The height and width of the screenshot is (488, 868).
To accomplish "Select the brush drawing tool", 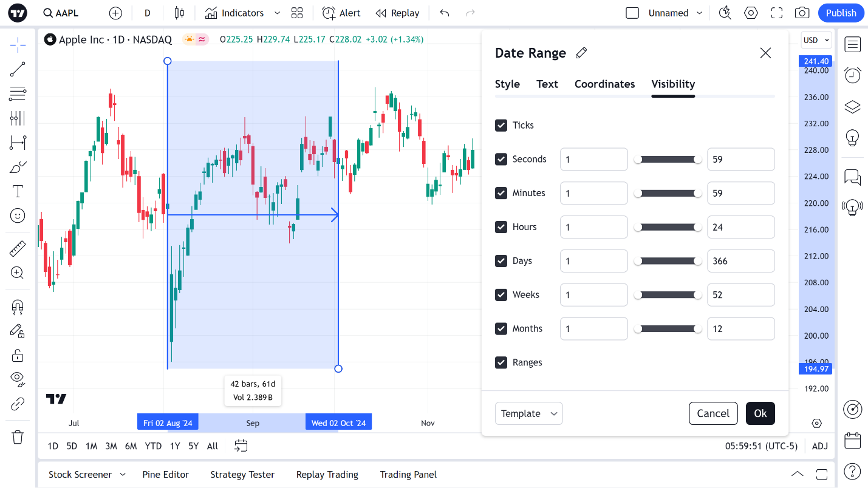I will (x=18, y=168).
